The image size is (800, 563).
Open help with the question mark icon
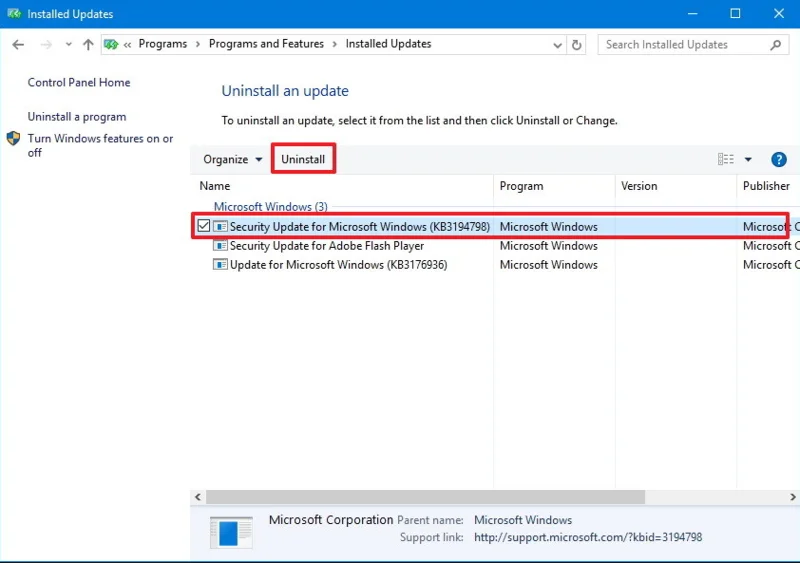coord(779,159)
